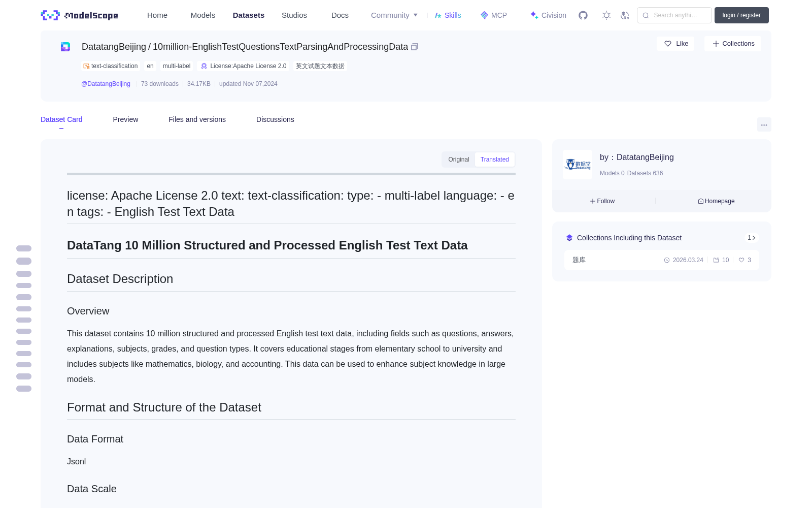The width and height of the screenshot is (812, 508).
Task: Click the License:Apache License 2.0 tag
Action: [244, 66]
